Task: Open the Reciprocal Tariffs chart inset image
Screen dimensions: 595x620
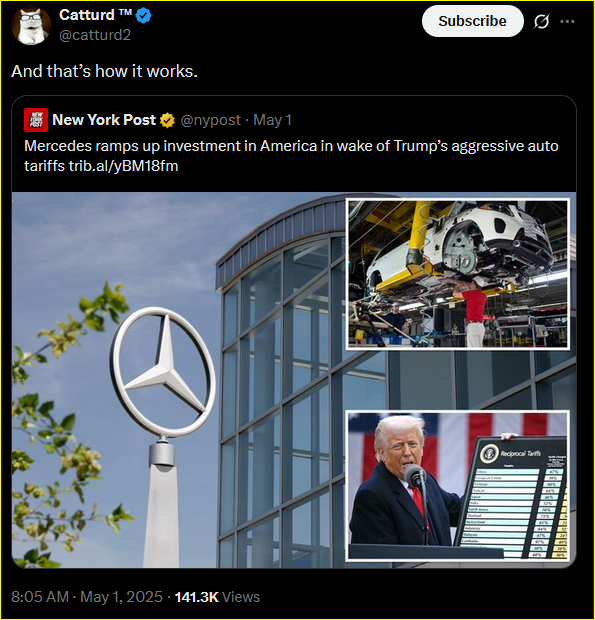Action: point(458,486)
